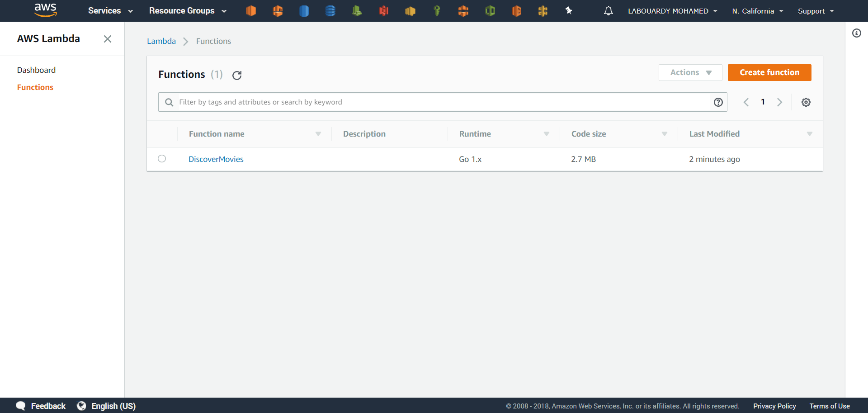Open the red S3 bucket shortcut icon
Screen dimensions: 868x413
coord(384,11)
